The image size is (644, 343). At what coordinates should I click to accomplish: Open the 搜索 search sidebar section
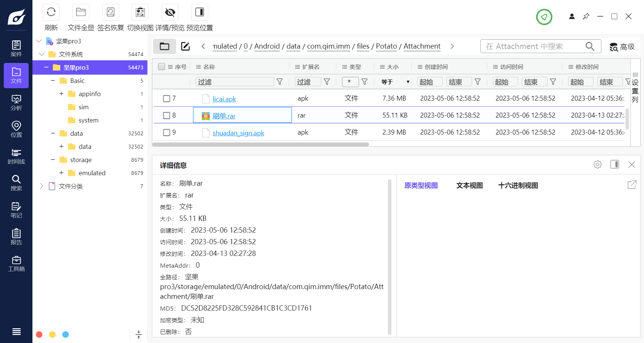click(x=16, y=183)
